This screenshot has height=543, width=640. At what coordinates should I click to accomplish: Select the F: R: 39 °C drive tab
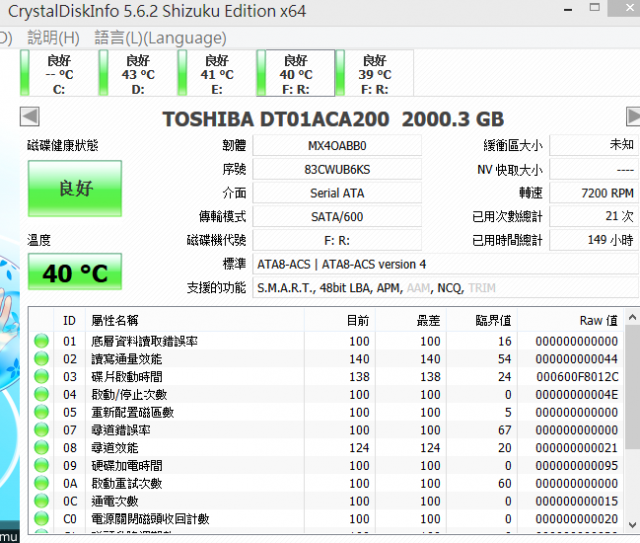coord(375,73)
